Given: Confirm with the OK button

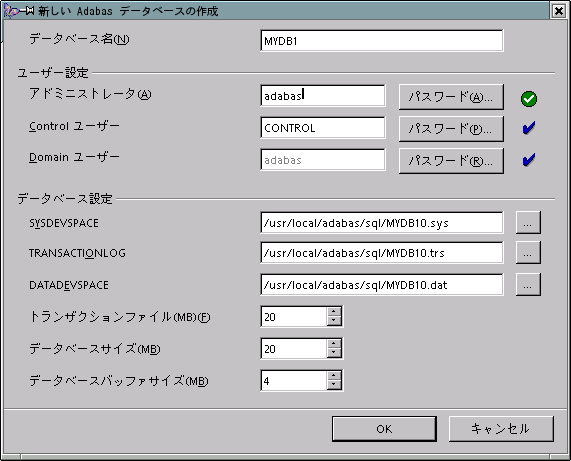Looking at the screenshot, I should pyautogui.click(x=384, y=429).
